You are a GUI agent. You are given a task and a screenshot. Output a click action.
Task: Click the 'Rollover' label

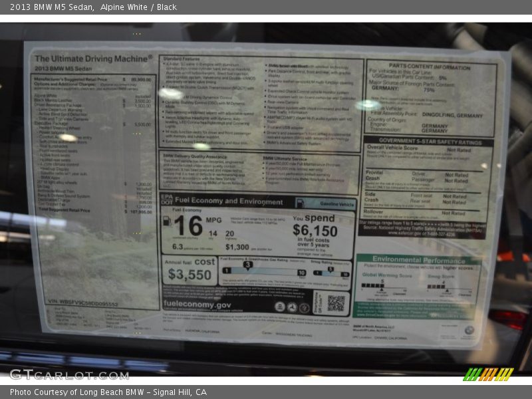[x=373, y=211]
